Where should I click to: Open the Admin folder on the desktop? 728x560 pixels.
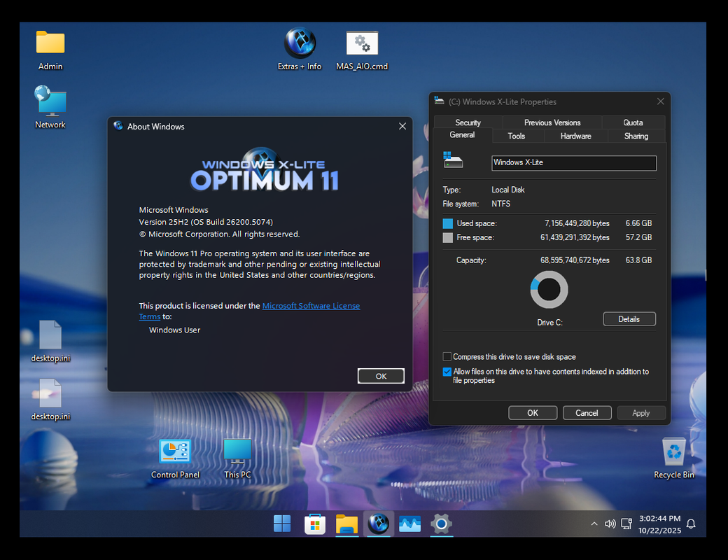[50, 50]
